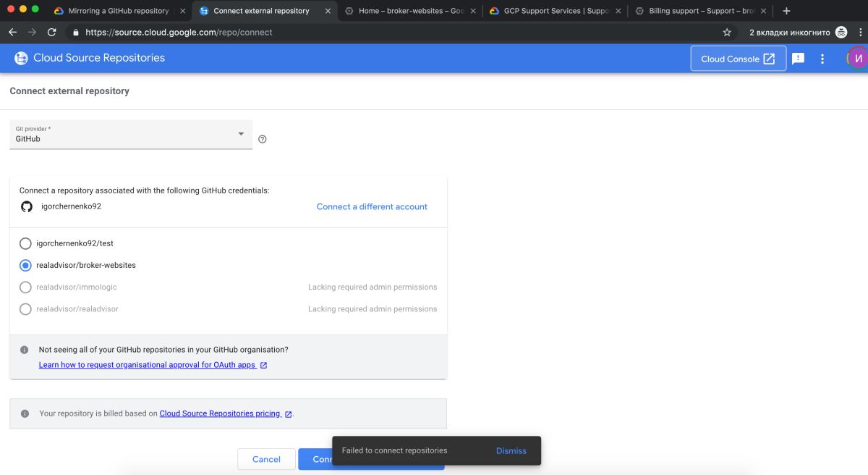This screenshot has width=868, height=475.
Task: Select realadvisor/immologic radio button
Action: click(x=26, y=287)
